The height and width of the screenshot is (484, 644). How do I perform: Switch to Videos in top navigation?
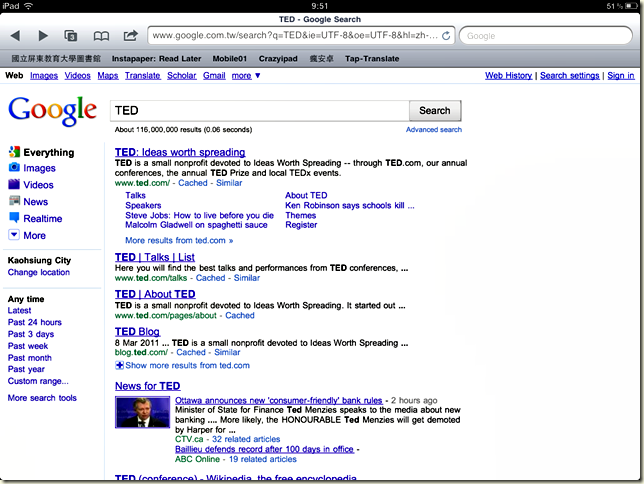[x=77, y=76]
